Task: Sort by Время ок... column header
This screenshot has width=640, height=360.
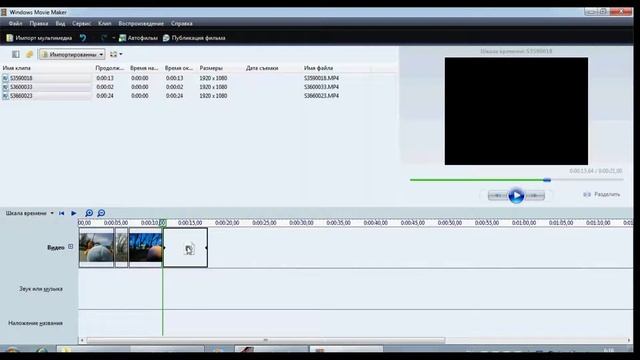Action: coord(178,68)
